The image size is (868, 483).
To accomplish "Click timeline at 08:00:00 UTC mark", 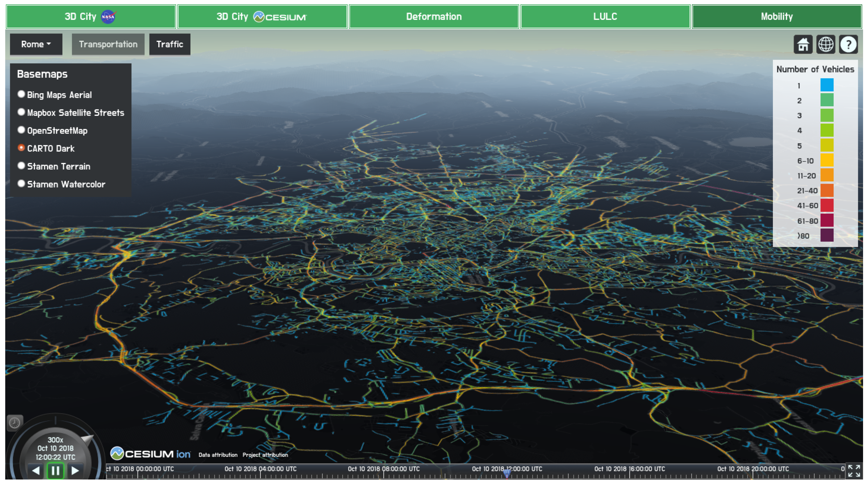I will [384, 474].
